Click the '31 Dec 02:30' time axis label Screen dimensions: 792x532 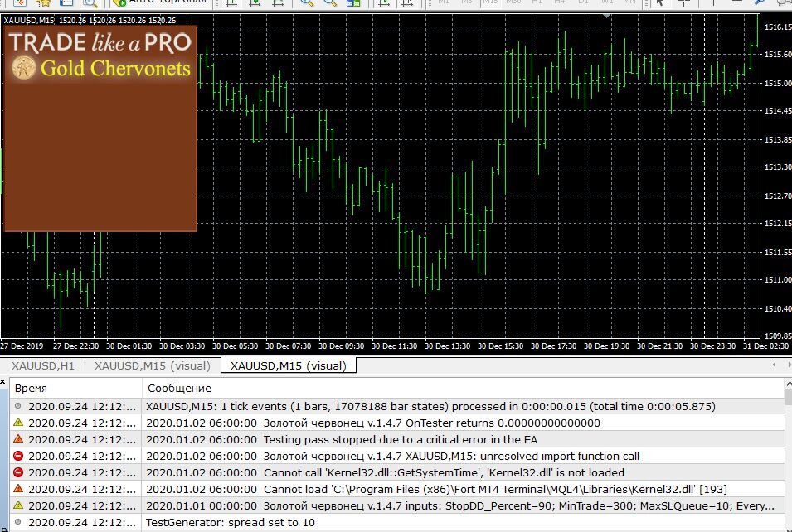765,346
